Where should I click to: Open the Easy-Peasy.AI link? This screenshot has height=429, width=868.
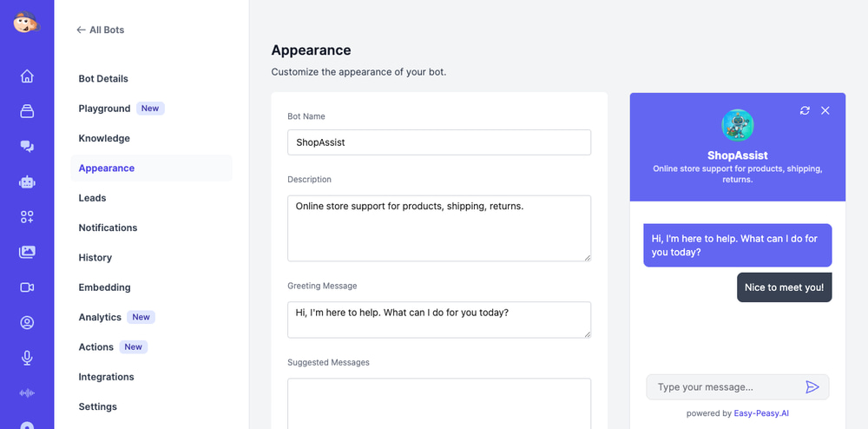pyautogui.click(x=761, y=413)
